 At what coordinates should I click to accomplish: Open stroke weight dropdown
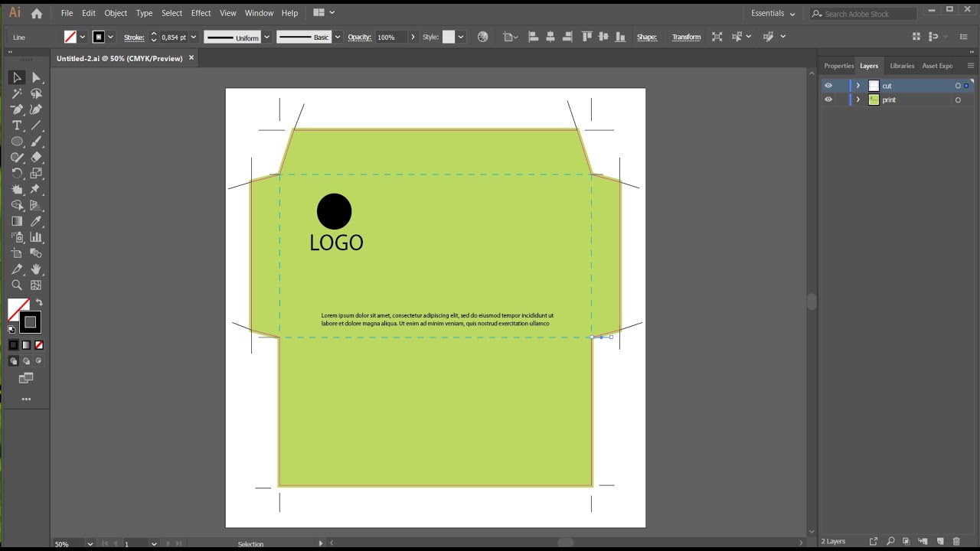pyautogui.click(x=193, y=37)
